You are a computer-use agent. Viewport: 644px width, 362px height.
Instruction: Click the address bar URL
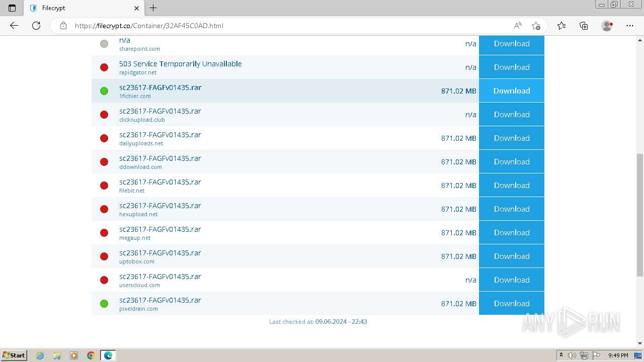pyautogui.click(x=149, y=26)
